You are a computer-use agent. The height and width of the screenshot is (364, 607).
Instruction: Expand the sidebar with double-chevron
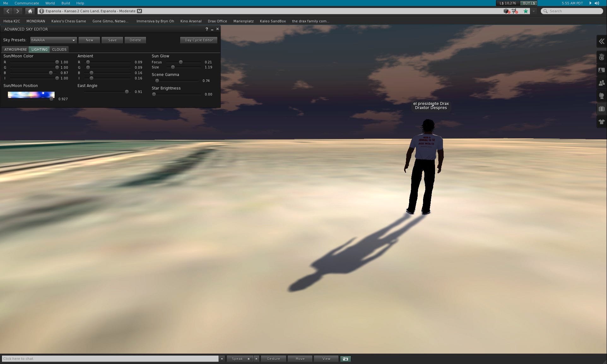(x=602, y=41)
